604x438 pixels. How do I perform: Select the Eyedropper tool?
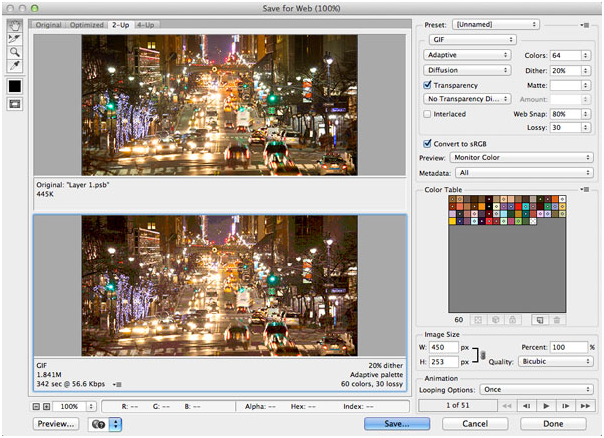pyautogui.click(x=13, y=64)
